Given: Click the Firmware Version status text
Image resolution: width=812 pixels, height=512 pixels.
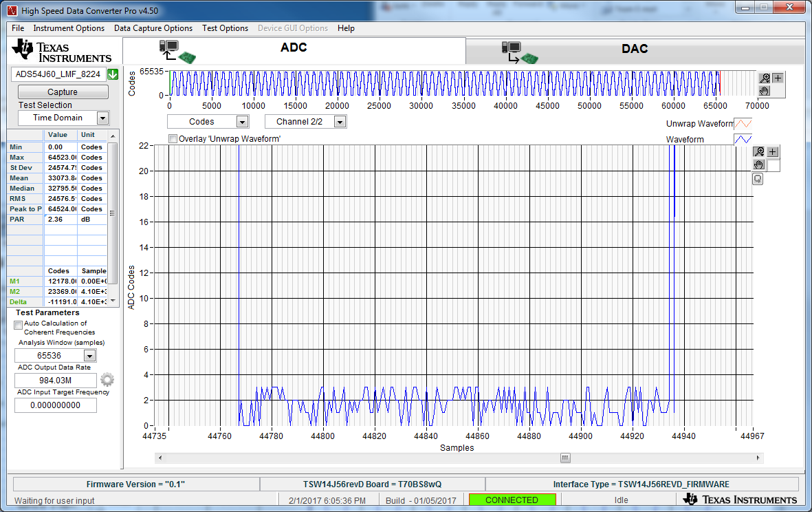Looking at the screenshot, I should tap(135, 484).
